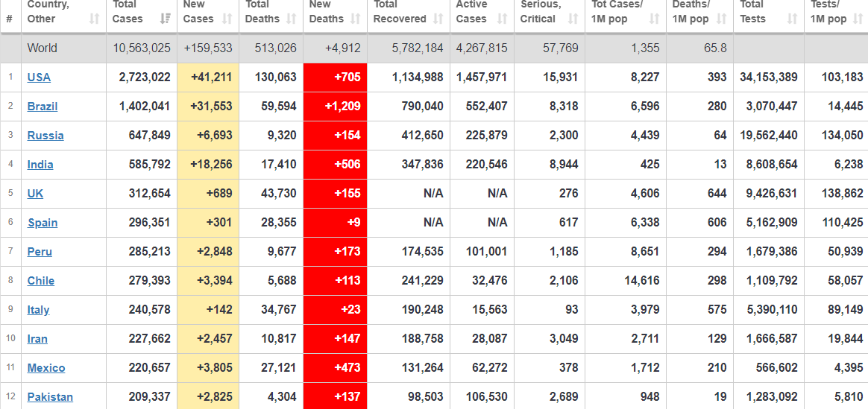Select Brazil new deaths +1,209 cell
This screenshot has height=409, width=868.
point(335,106)
